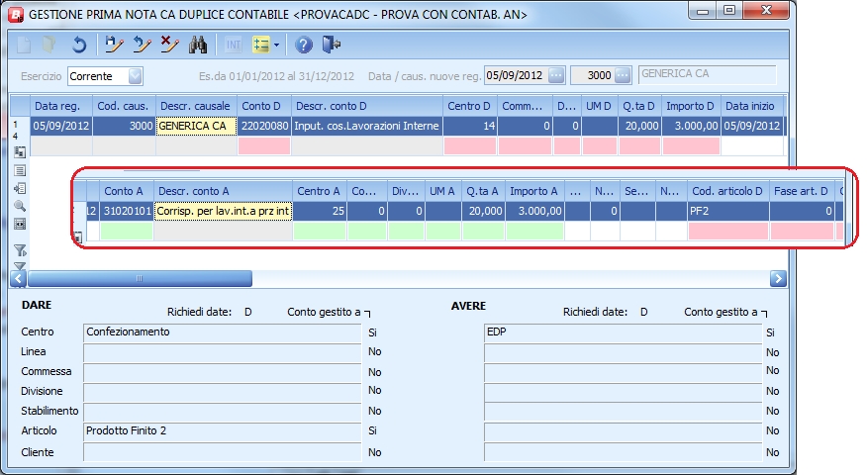Image resolution: width=868 pixels, height=475 pixels.
Task: Open the dropdown arrow beside the yellow list icon
Action: [x=276, y=45]
